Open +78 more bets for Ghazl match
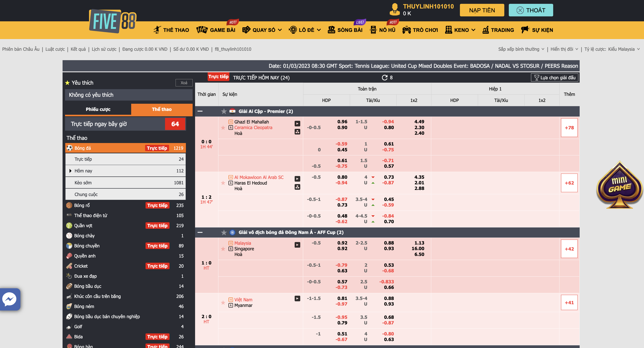The height and width of the screenshot is (348, 644). pos(569,128)
